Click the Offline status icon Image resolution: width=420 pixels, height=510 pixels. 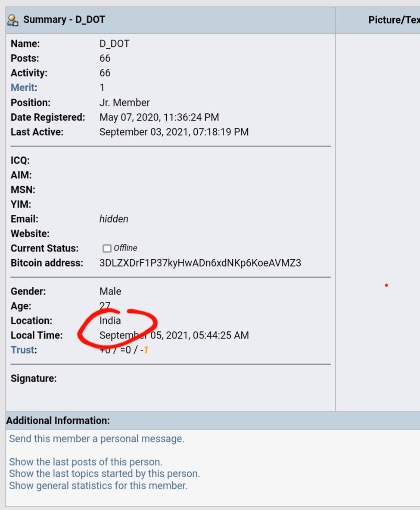[107, 249]
